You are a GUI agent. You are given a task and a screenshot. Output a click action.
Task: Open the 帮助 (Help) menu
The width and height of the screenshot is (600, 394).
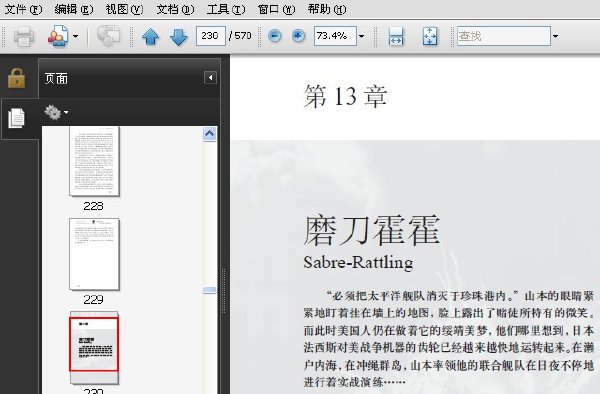click(327, 9)
